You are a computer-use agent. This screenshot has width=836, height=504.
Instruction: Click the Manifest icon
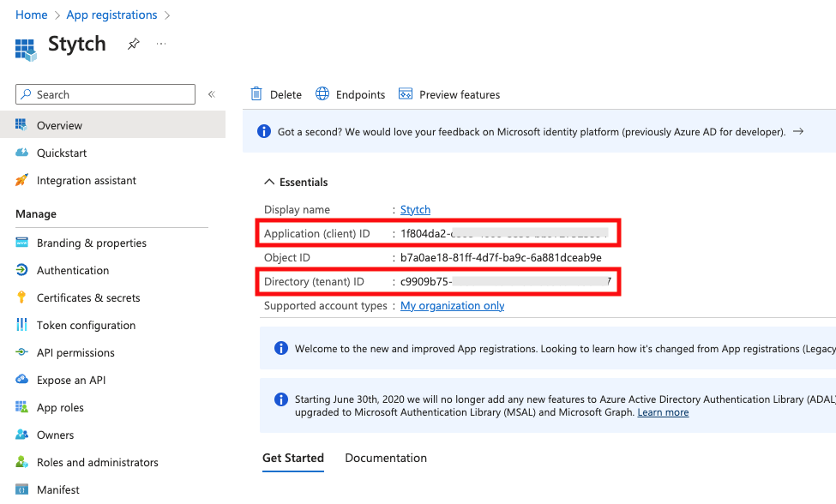click(21, 489)
